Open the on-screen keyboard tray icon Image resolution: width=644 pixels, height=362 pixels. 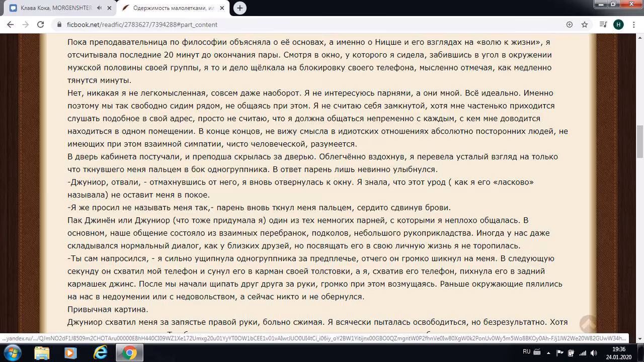(x=537, y=352)
